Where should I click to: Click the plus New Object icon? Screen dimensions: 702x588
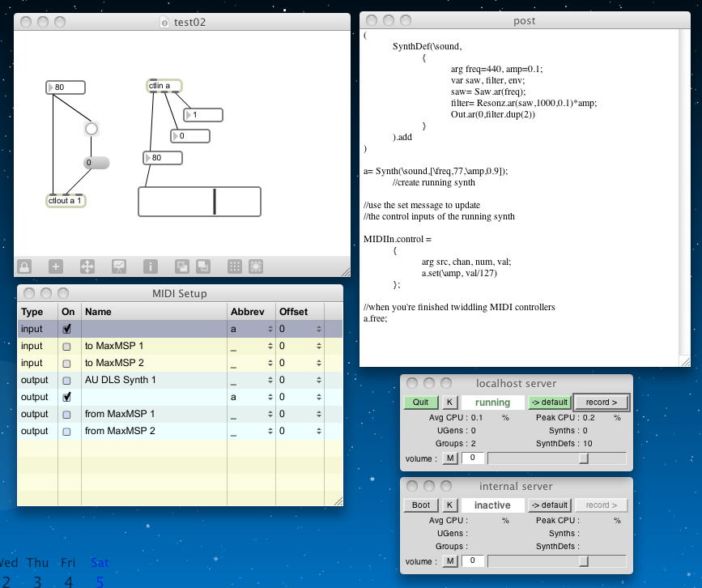(x=56, y=266)
